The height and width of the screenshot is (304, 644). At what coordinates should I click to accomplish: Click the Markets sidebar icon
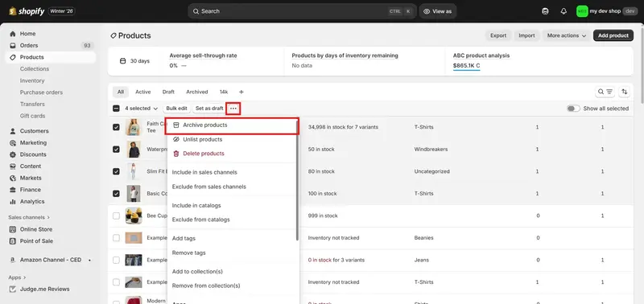(13, 178)
